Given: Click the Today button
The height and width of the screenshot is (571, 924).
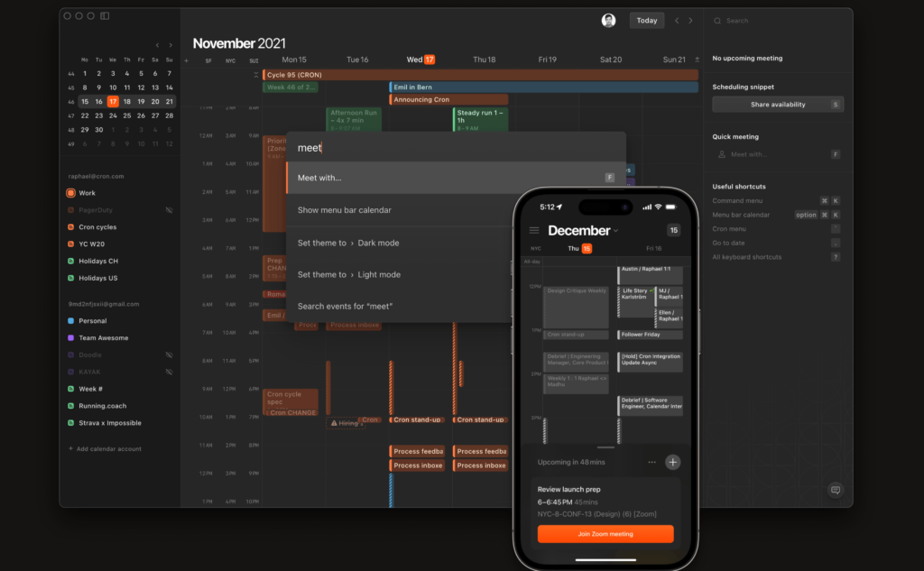Looking at the screenshot, I should tap(646, 21).
